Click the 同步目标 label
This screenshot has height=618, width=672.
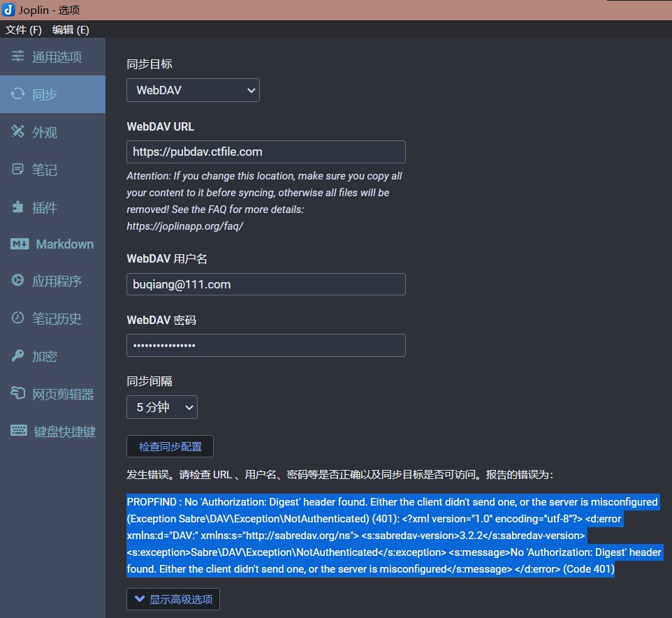tap(149, 64)
